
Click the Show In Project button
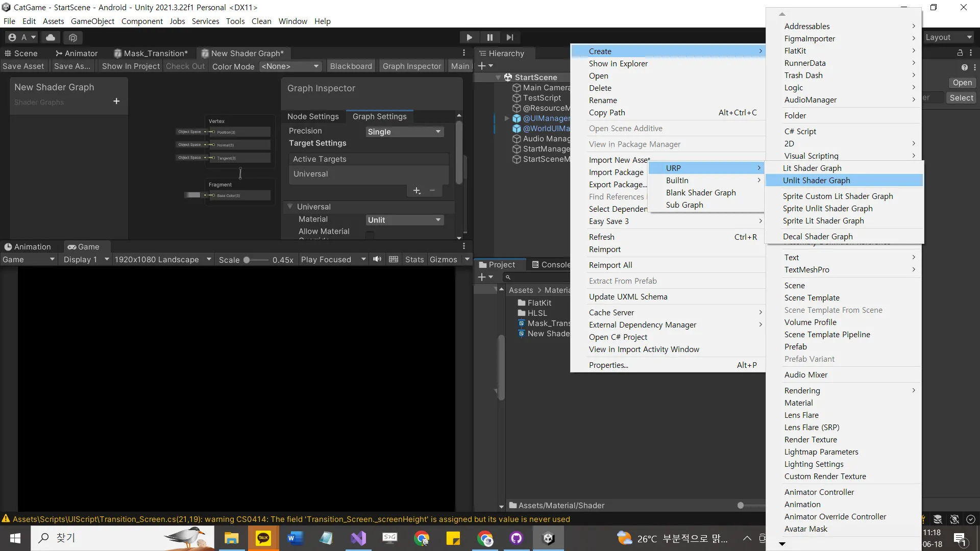tap(131, 66)
